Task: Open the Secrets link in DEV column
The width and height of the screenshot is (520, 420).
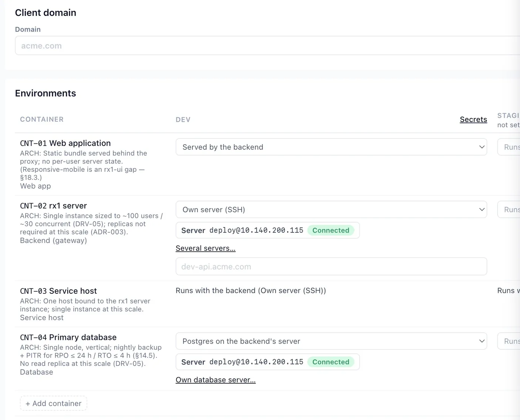Action: click(x=473, y=119)
